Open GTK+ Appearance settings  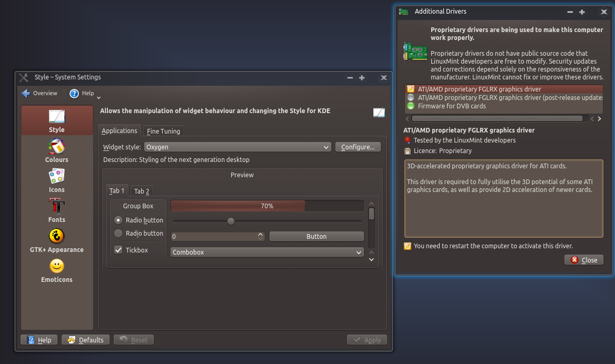[57, 240]
